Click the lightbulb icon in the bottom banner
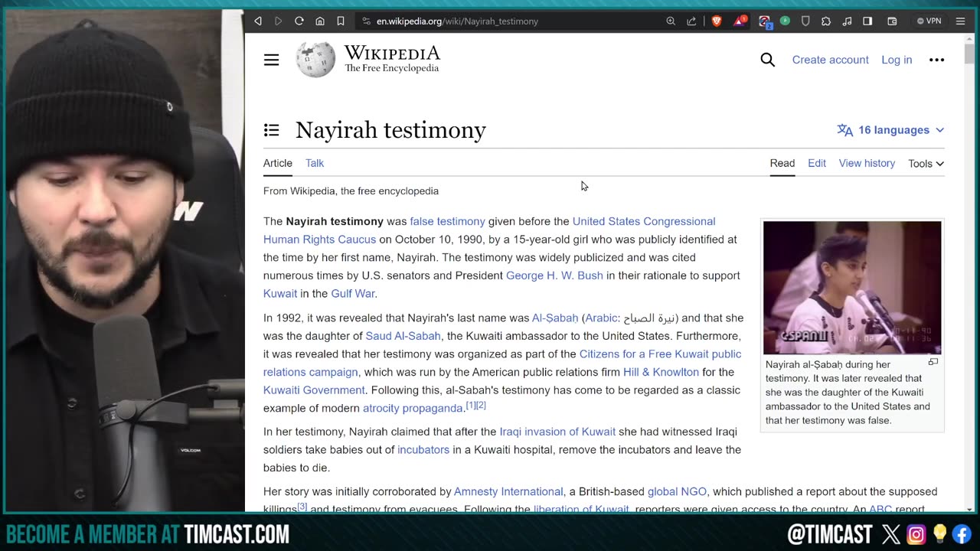This screenshot has height=551, width=980. tap(939, 533)
